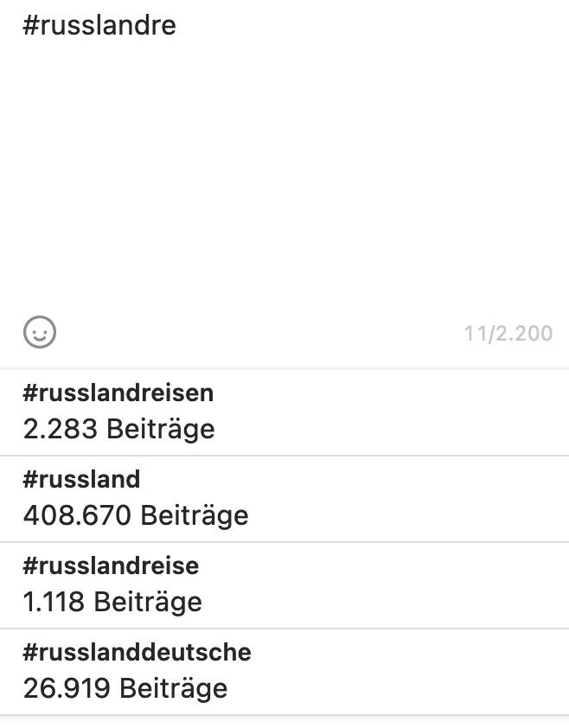Click the 2.283 Beiträge count row
Viewport: 569px width, 728px height.
[119, 429]
